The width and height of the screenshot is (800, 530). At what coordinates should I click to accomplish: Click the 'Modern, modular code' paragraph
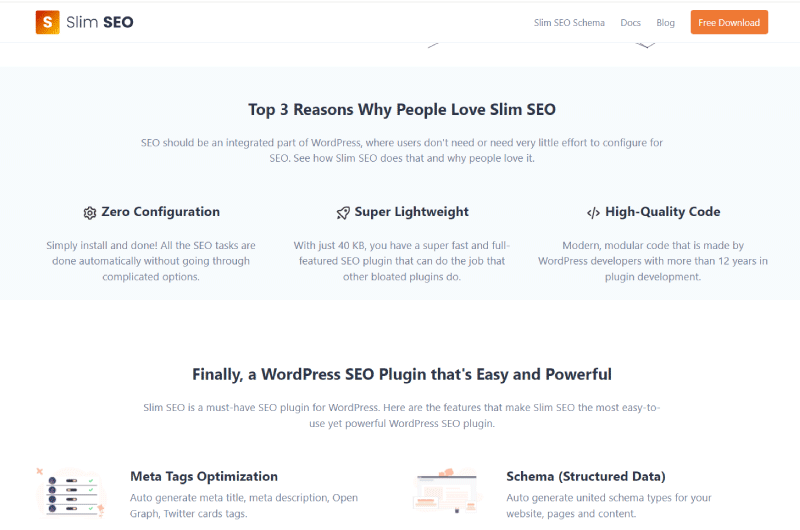[x=653, y=261]
